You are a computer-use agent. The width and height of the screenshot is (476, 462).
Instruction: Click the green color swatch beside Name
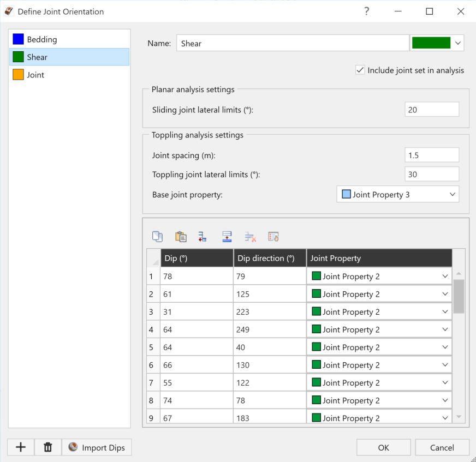click(431, 43)
